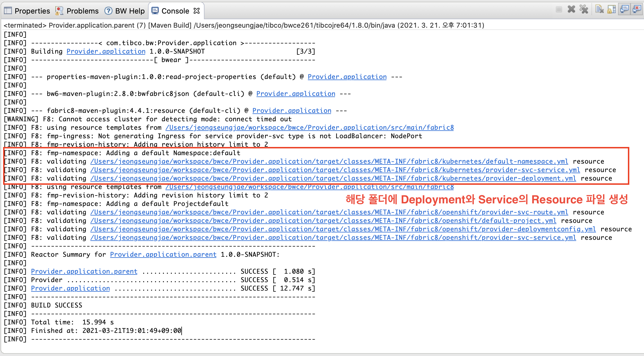Open Provider.application link on bwfabric8json line
644x356 pixels.
point(296,94)
